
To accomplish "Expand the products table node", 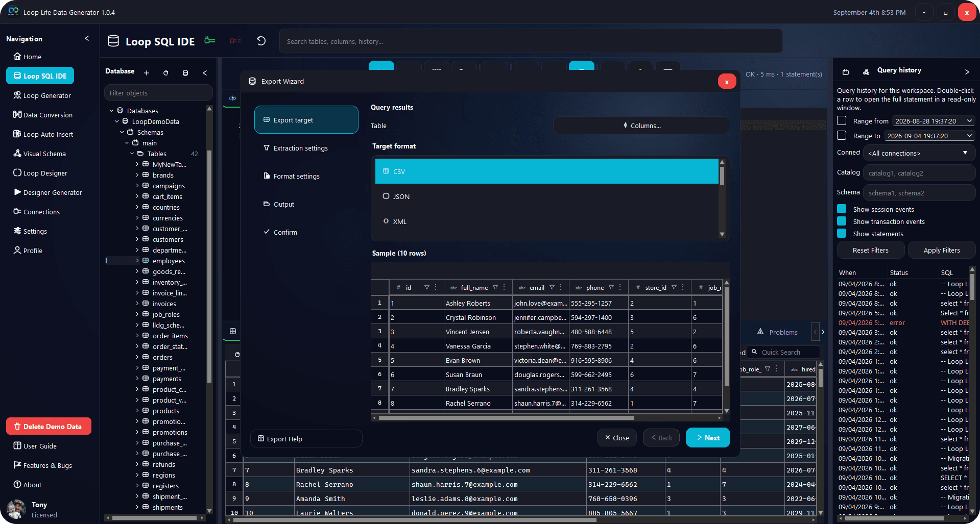I will 137,411.
